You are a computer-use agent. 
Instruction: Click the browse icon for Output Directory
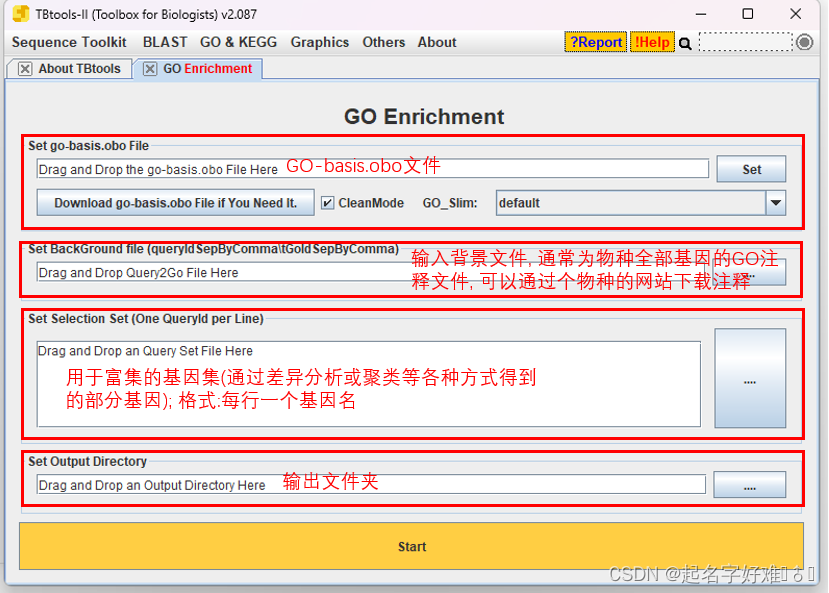tap(751, 484)
